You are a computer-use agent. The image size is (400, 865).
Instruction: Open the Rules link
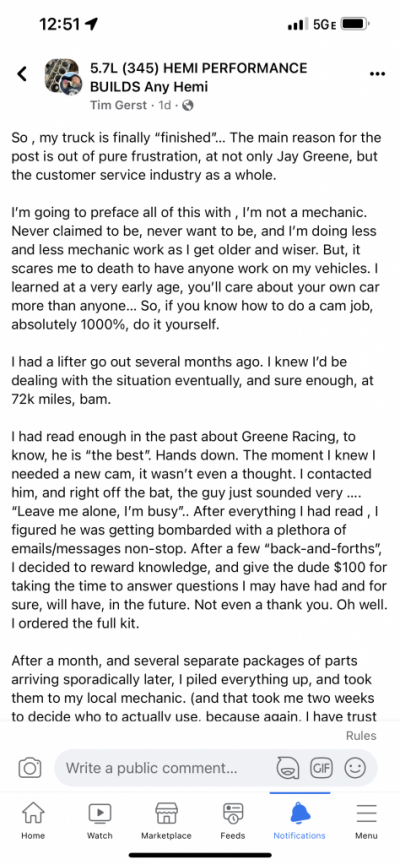pyautogui.click(x=361, y=735)
